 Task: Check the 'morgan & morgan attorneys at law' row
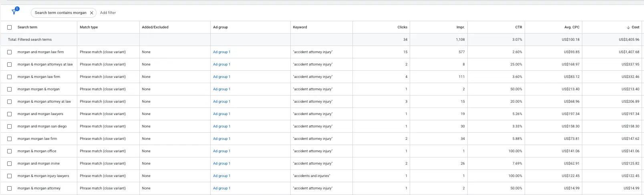point(10,64)
